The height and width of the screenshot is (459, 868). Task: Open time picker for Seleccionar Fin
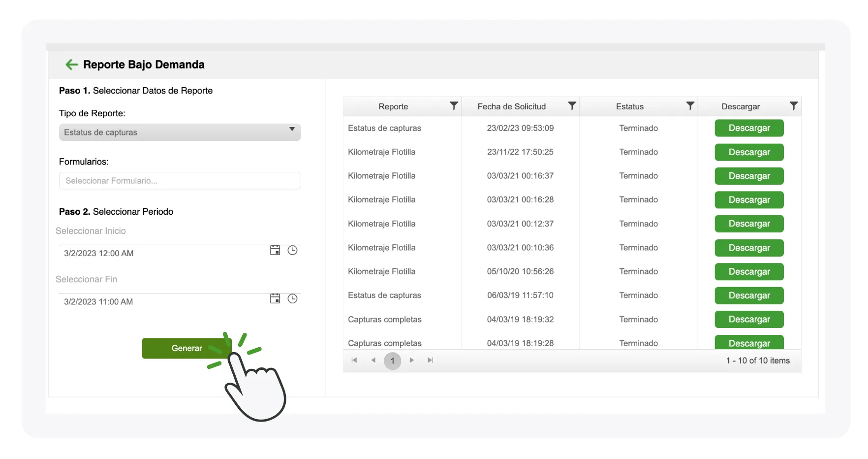(292, 298)
